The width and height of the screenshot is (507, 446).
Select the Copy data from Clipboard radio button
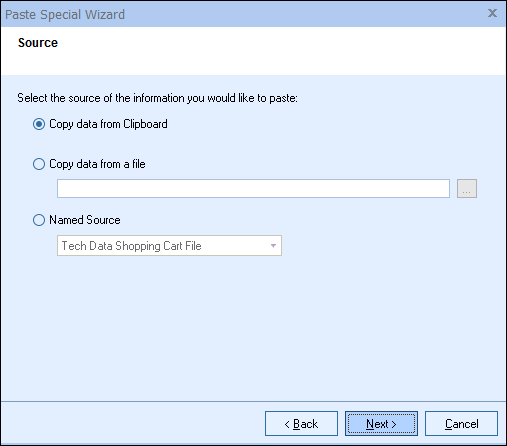39,124
